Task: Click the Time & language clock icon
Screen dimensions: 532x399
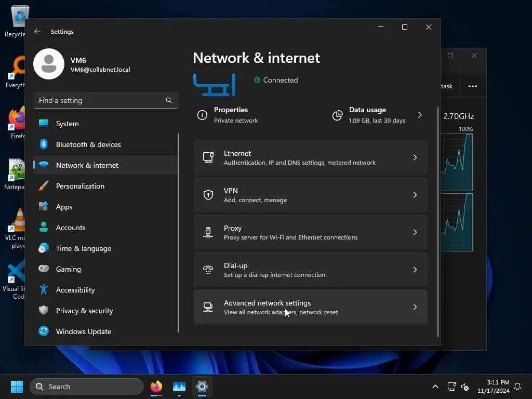Action: pyautogui.click(x=44, y=248)
